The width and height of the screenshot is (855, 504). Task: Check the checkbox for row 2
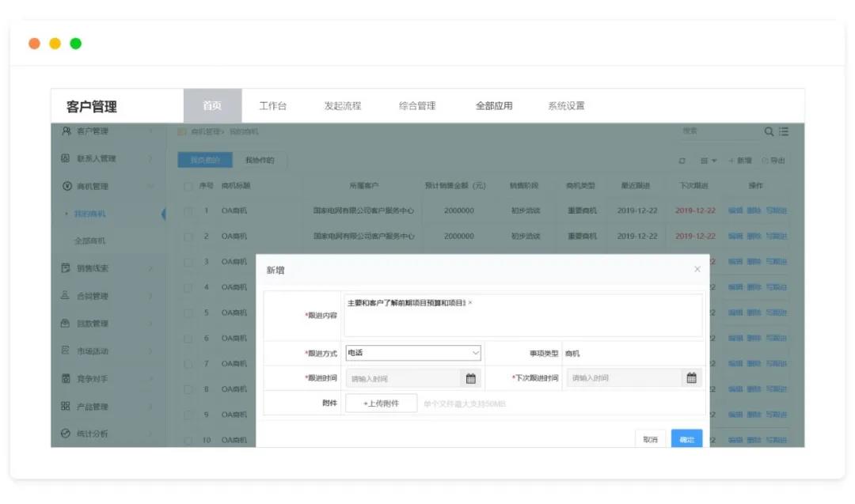(x=188, y=237)
